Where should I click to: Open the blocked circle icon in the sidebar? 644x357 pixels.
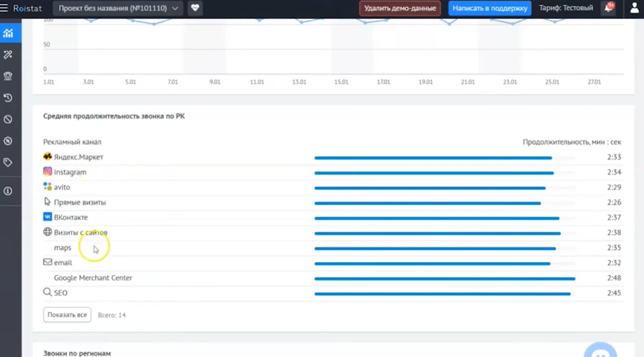8,119
